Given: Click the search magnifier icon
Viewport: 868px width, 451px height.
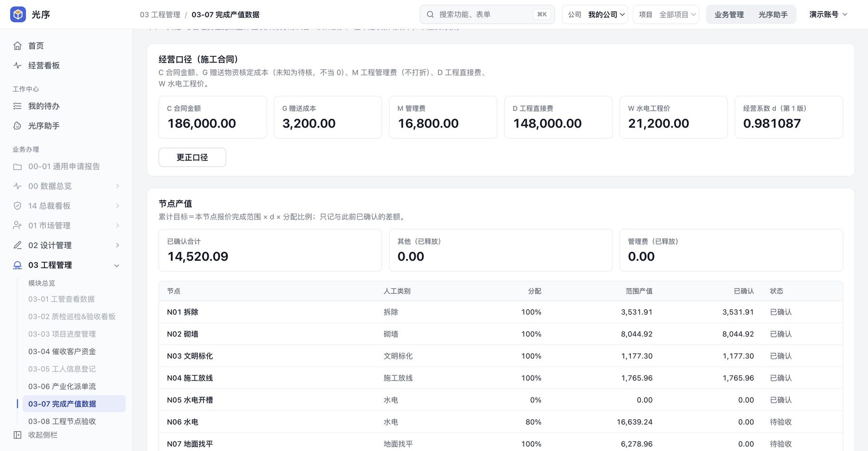Looking at the screenshot, I should click(430, 14).
